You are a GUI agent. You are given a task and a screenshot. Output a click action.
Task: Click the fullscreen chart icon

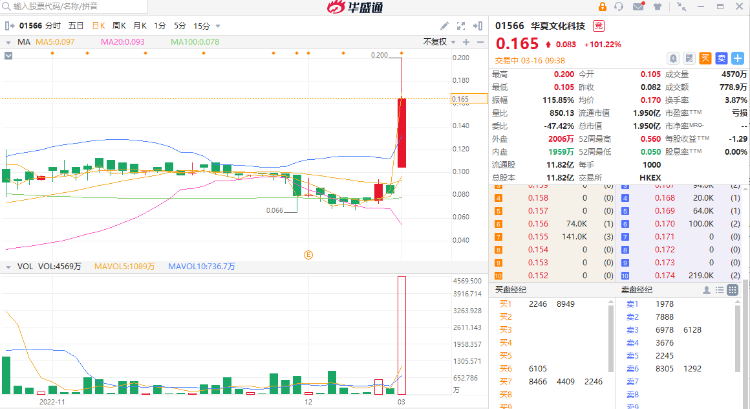461,26
